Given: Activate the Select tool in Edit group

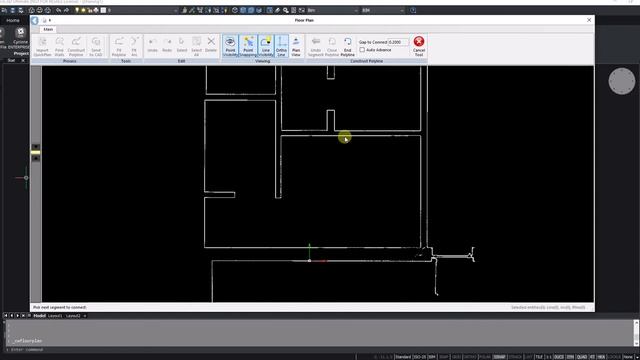Looking at the screenshot, I should tap(182, 44).
